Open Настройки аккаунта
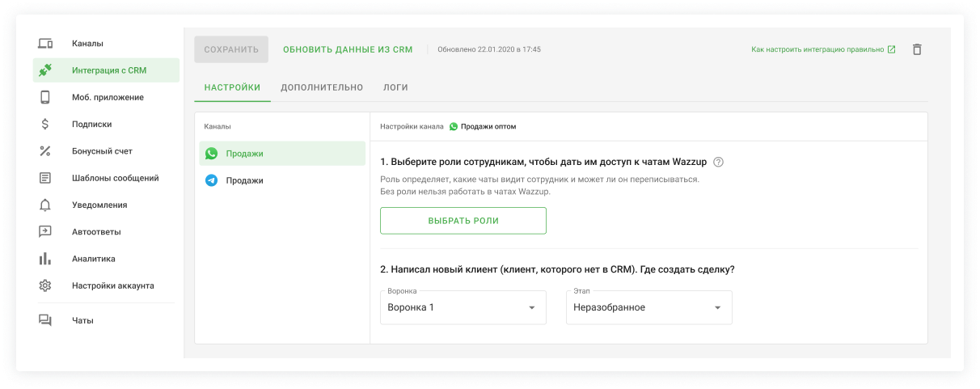 (x=112, y=285)
